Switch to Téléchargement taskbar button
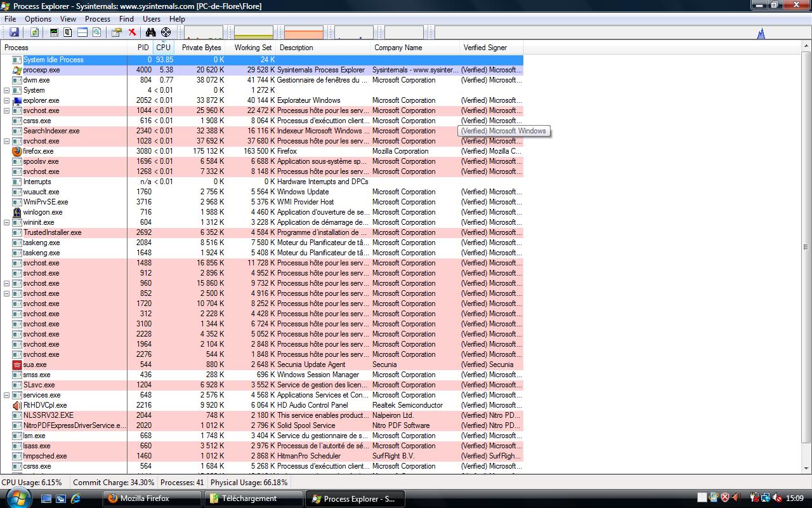 tap(254, 498)
